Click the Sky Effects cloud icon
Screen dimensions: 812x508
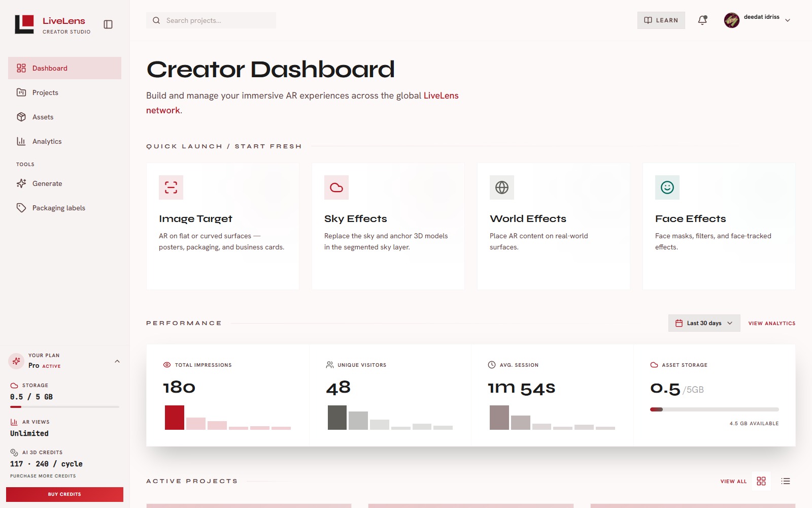point(336,187)
